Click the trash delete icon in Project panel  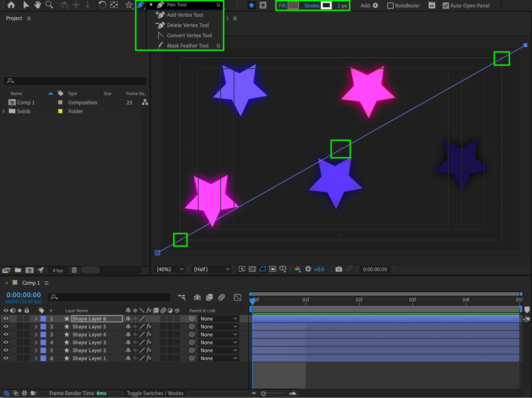click(74, 270)
